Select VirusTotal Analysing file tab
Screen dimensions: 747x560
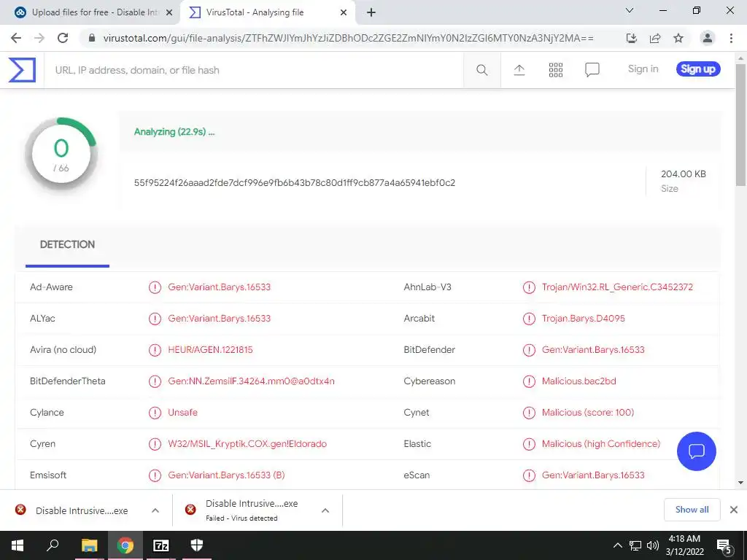267,12
